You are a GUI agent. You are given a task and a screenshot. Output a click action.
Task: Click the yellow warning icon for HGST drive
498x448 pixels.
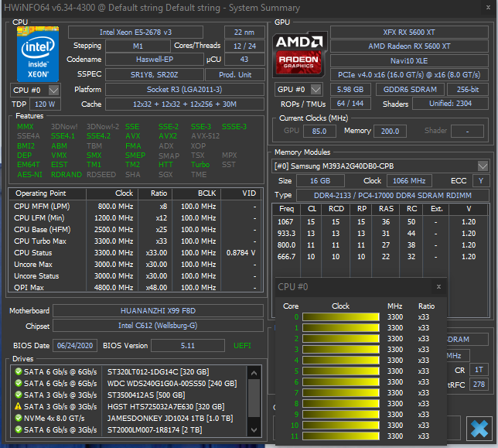click(x=19, y=406)
